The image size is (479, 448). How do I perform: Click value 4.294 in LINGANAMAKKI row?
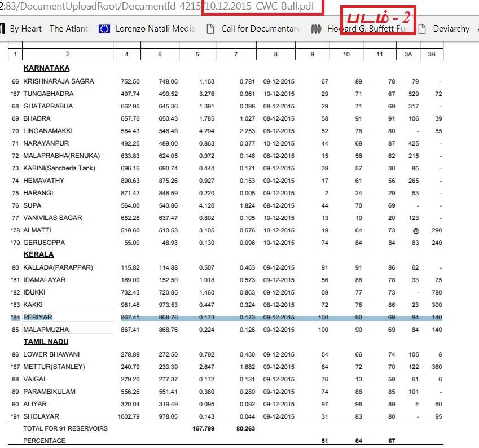[x=207, y=131]
